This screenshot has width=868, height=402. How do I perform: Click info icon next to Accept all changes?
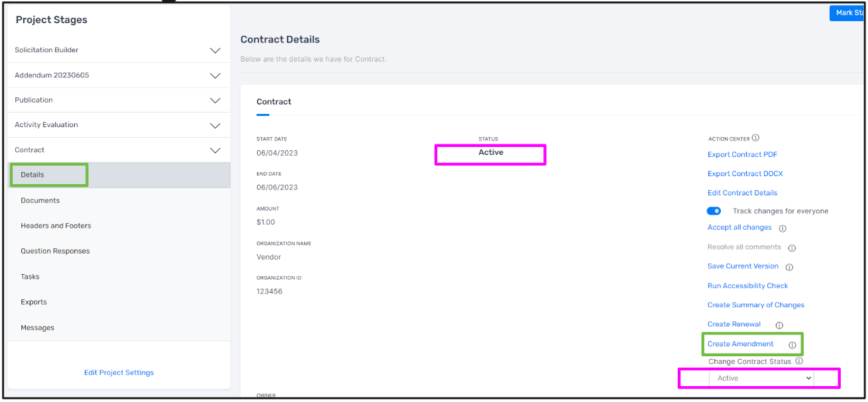click(783, 228)
